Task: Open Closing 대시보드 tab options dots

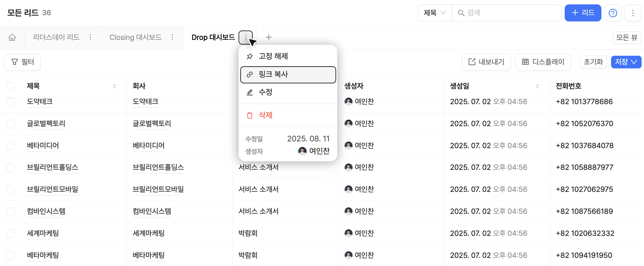Action: click(172, 38)
